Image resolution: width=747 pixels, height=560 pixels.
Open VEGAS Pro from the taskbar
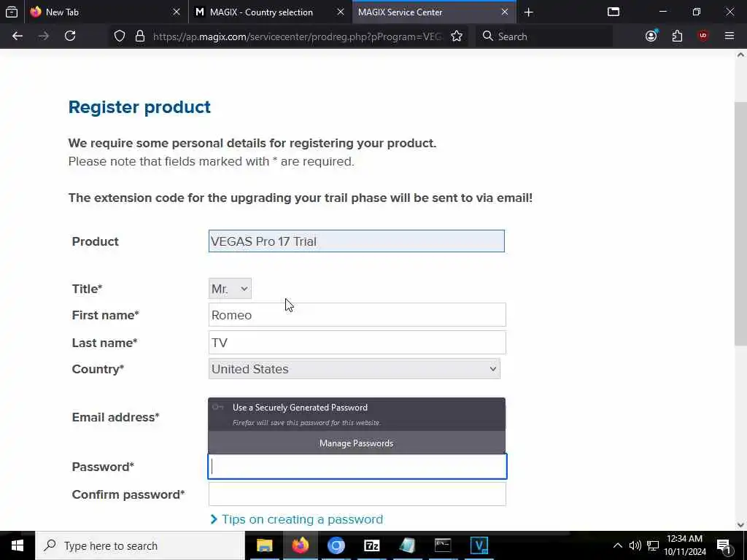point(479,545)
